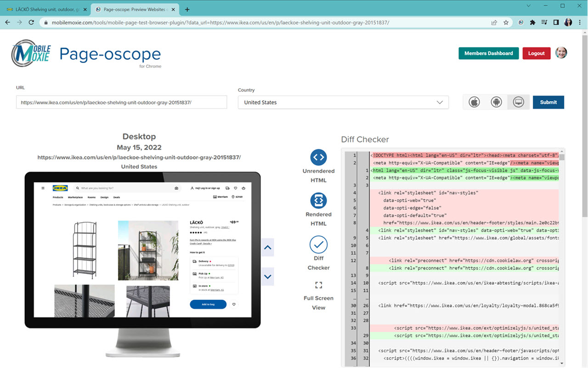Toggle Chrome's side panel
The width and height of the screenshot is (588, 368).
556,22
